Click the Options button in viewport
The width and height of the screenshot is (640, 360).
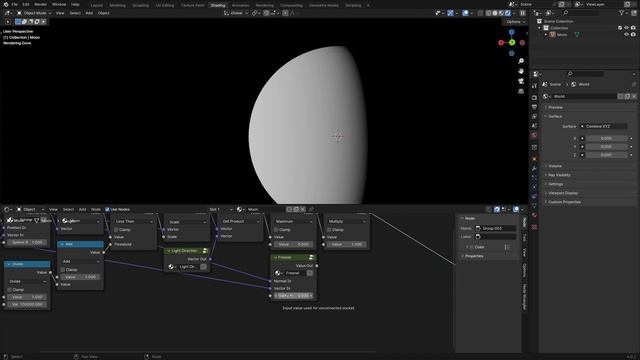[x=516, y=22]
